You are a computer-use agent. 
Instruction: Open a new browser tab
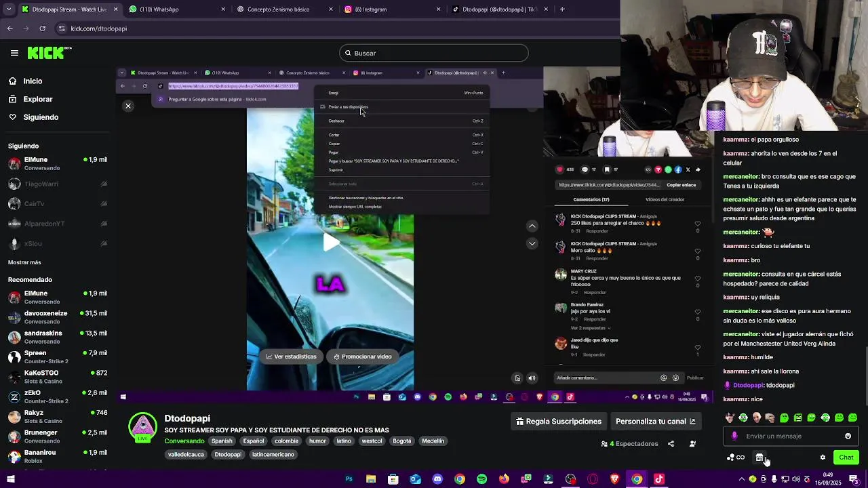tap(562, 9)
